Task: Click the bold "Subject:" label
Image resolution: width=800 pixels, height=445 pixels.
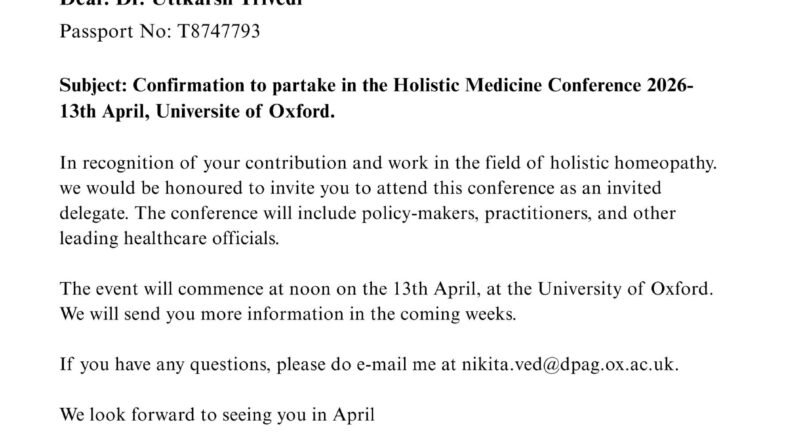Action: (x=92, y=87)
